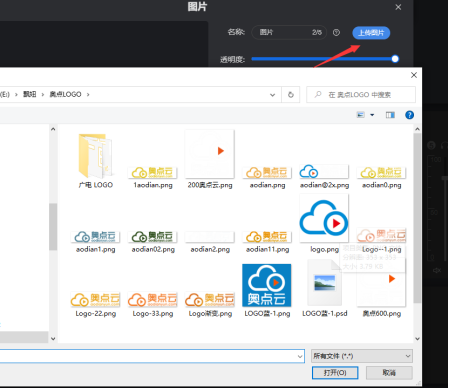Click the 在 奥点LOGO 中搜索 search box

pos(361,95)
